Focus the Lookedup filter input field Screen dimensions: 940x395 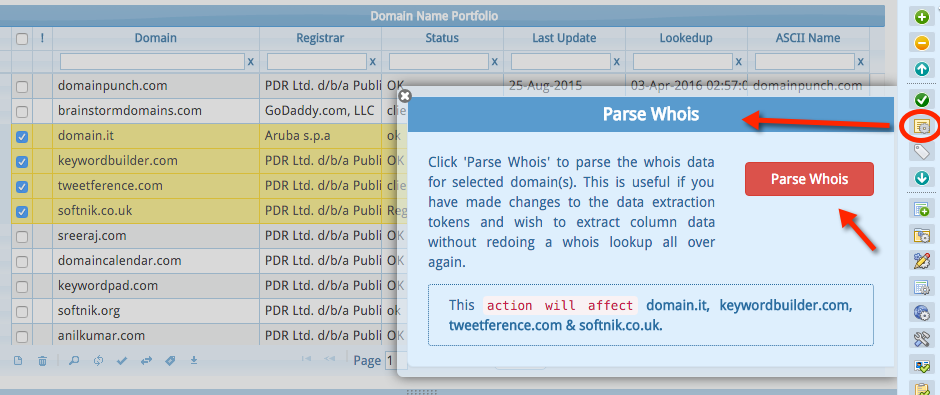tap(683, 61)
